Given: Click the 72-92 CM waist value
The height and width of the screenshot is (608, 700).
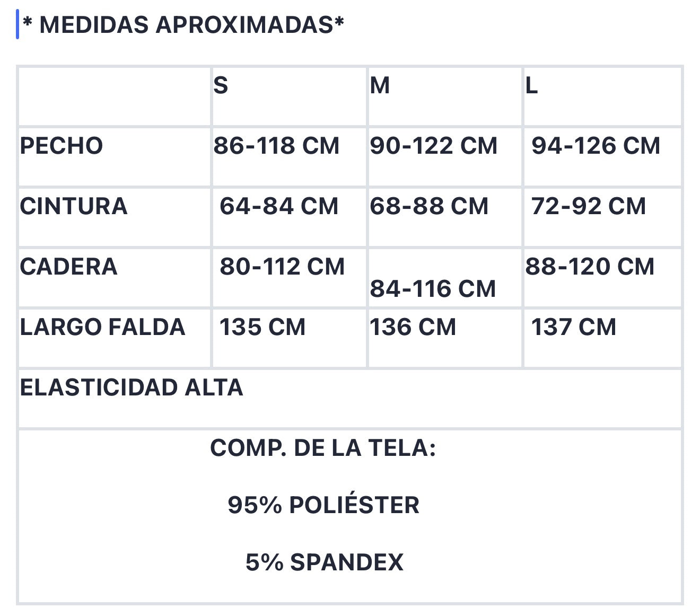Looking at the screenshot, I should [x=589, y=206].
